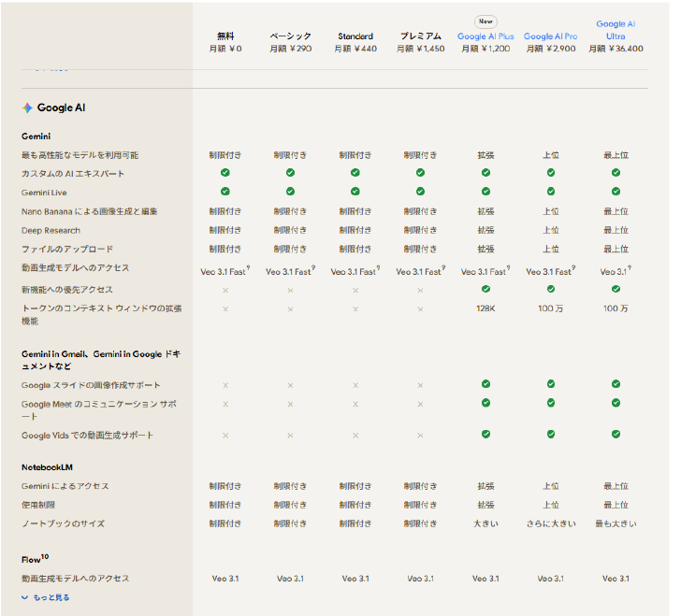Click the Deep Research row label
This screenshot has height=616, width=681.
51,231
